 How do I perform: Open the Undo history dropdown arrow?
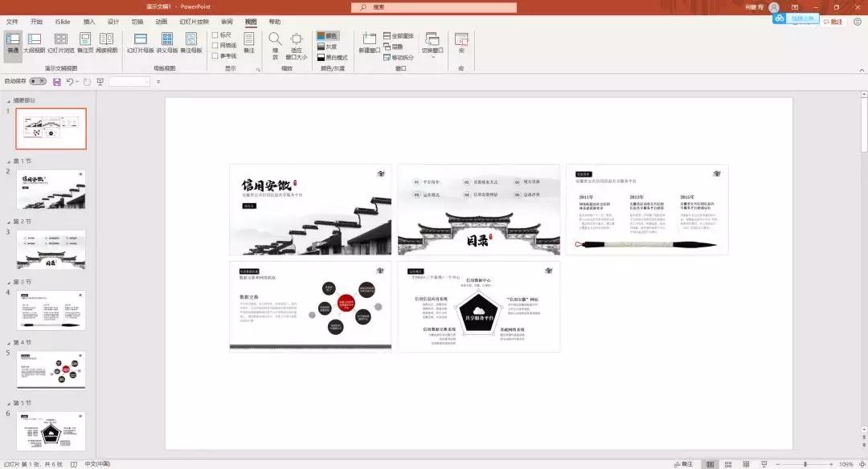(x=77, y=82)
